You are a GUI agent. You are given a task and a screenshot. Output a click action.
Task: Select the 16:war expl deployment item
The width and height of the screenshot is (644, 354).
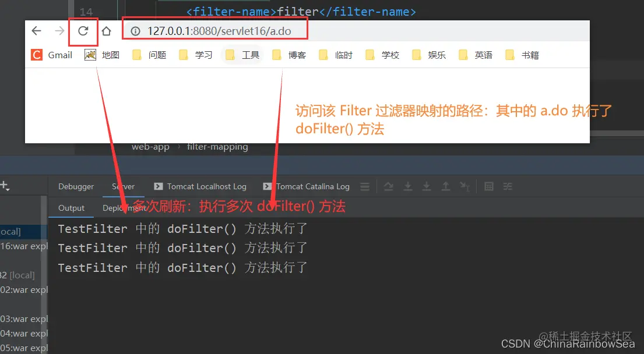24,246
